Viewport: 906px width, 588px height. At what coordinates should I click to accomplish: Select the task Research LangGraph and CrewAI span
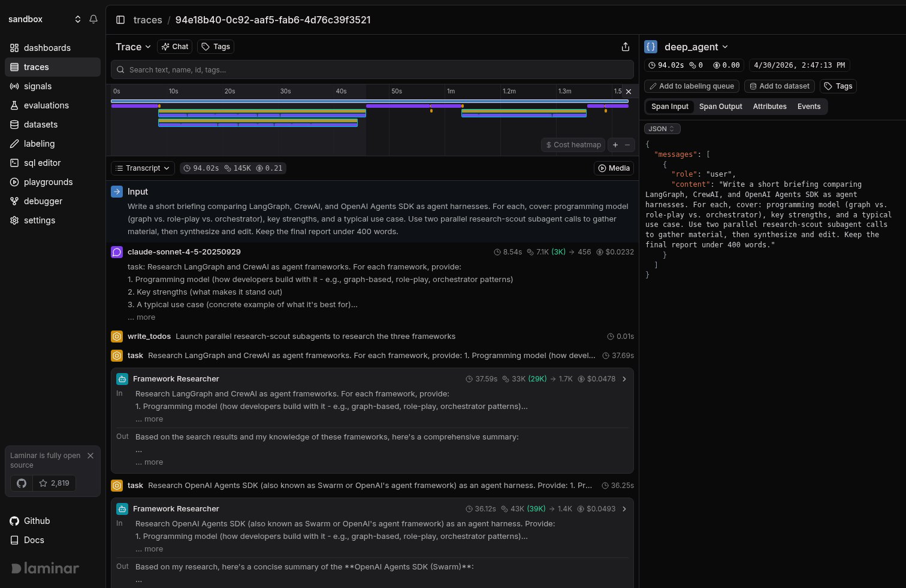tap(372, 356)
